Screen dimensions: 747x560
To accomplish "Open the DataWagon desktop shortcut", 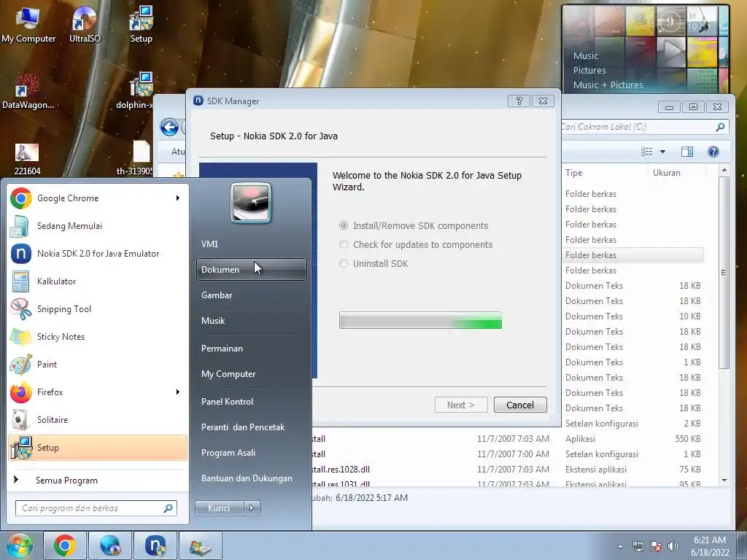I will pos(28,91).
